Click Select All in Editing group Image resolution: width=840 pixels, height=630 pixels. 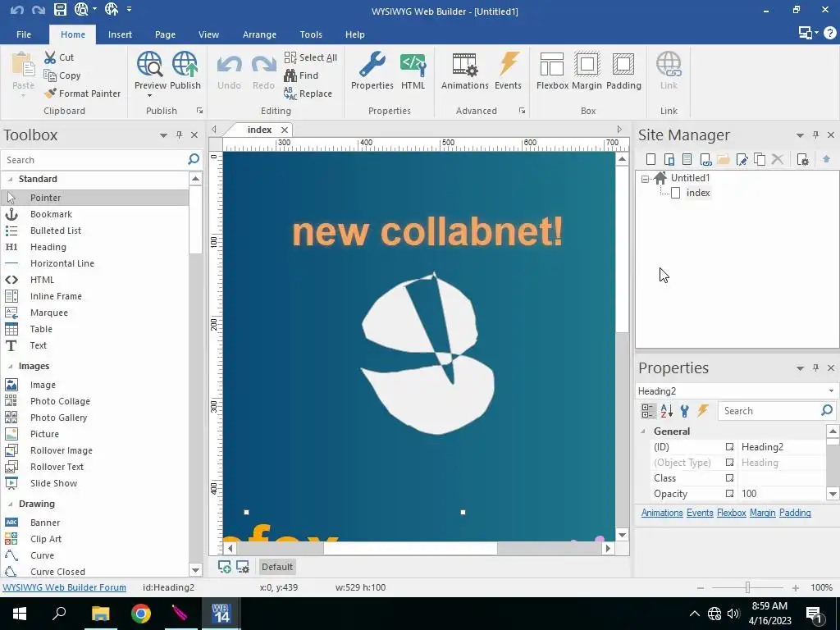(x=311, y=57)
